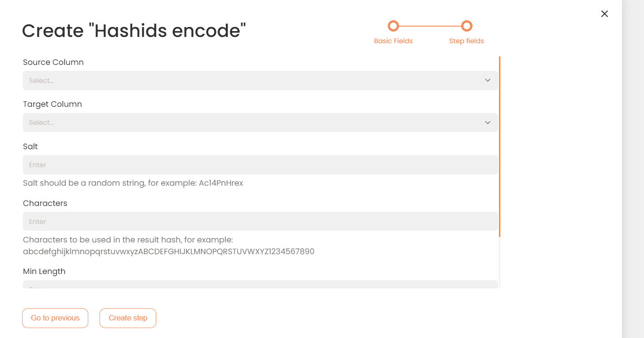Click the progress line between stepper circles
The width and height of the screenshot is (644, 338).
pos(430,26)
